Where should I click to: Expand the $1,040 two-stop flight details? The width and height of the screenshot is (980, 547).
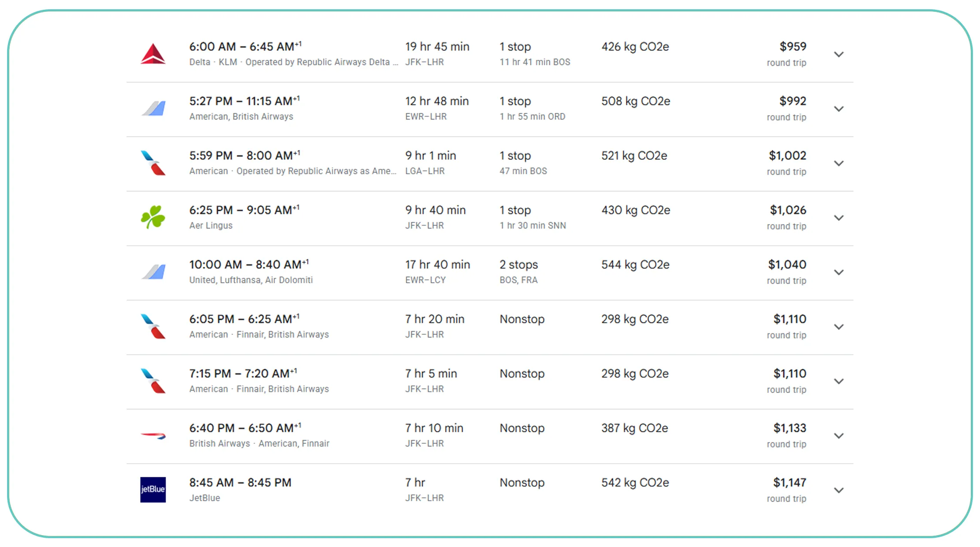tap(839, 272)
